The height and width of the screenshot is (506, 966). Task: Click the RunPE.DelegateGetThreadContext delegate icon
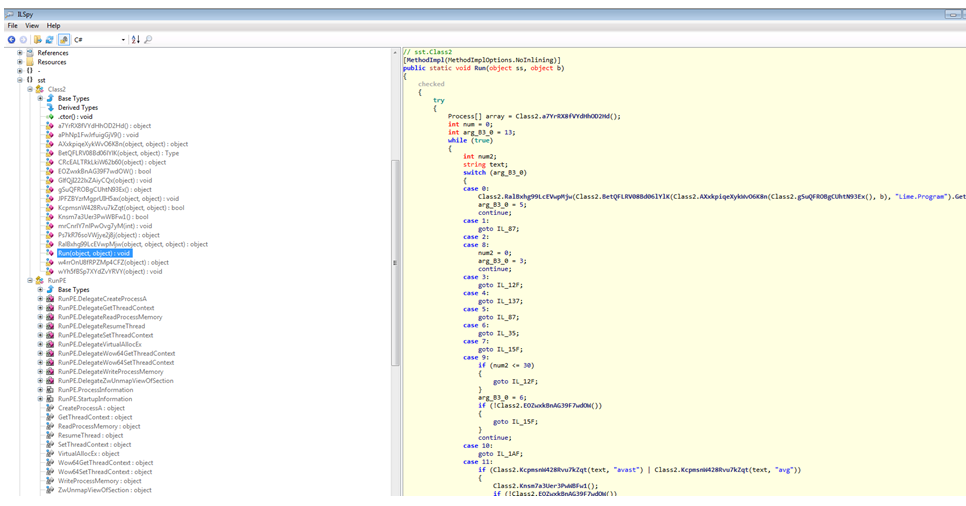(50, 308)
